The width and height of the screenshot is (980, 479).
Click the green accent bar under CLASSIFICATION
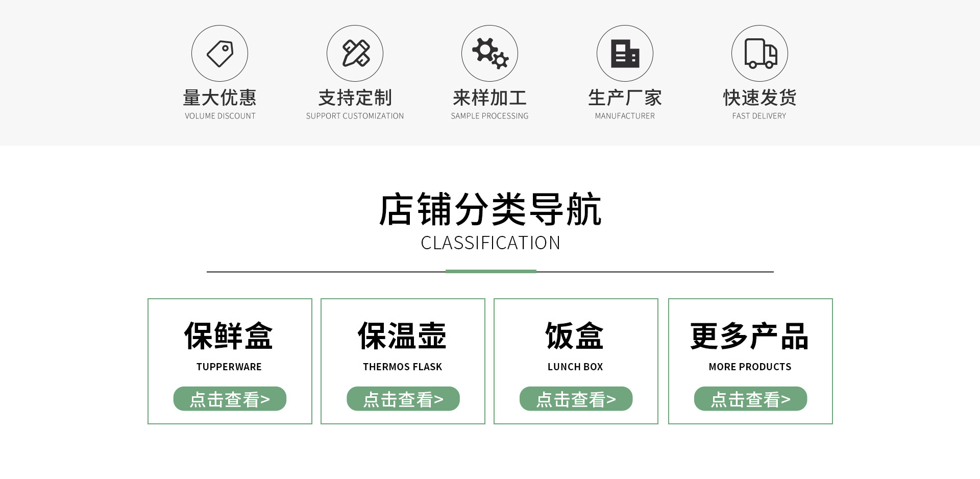coord(491,272)
